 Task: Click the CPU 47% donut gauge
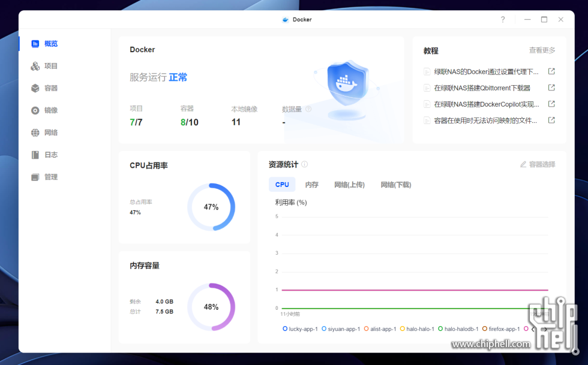click(211, 207)
